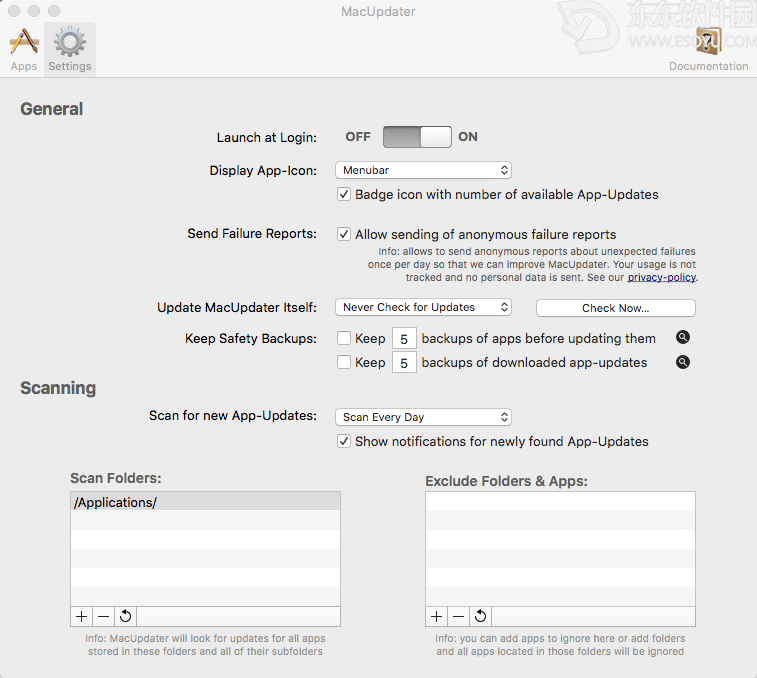
Task: Uncheck Allow sending of anonymous failure reports
Action: pos(344,234)
